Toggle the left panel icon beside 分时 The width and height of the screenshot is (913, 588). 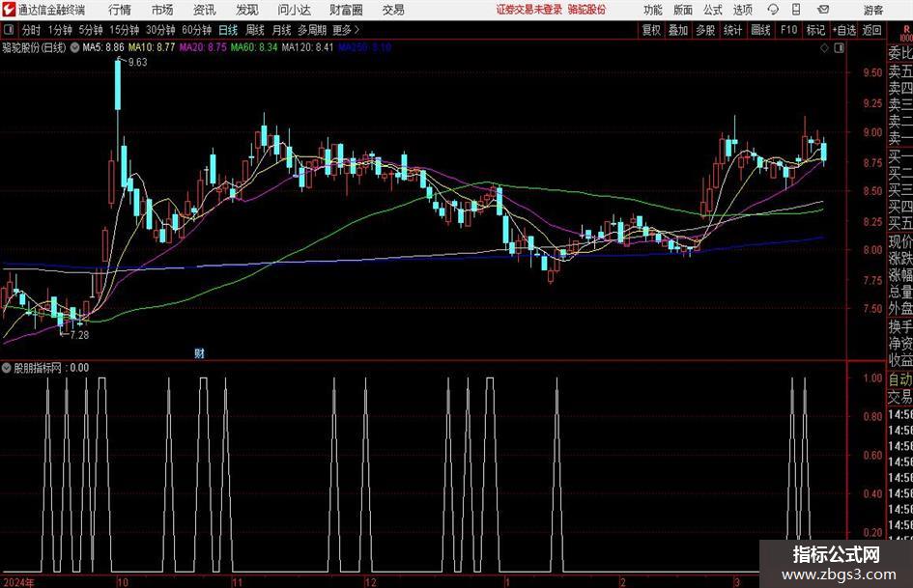[x=9, y=30]
